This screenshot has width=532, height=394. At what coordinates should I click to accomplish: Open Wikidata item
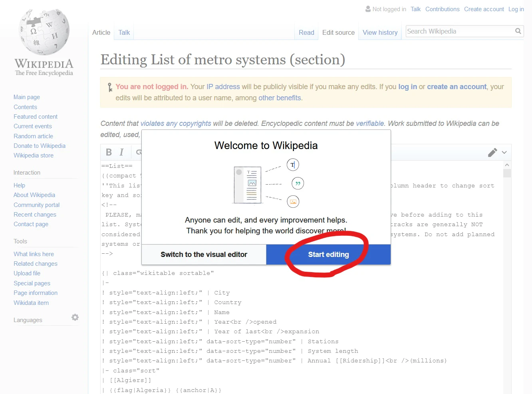(31, 303)
